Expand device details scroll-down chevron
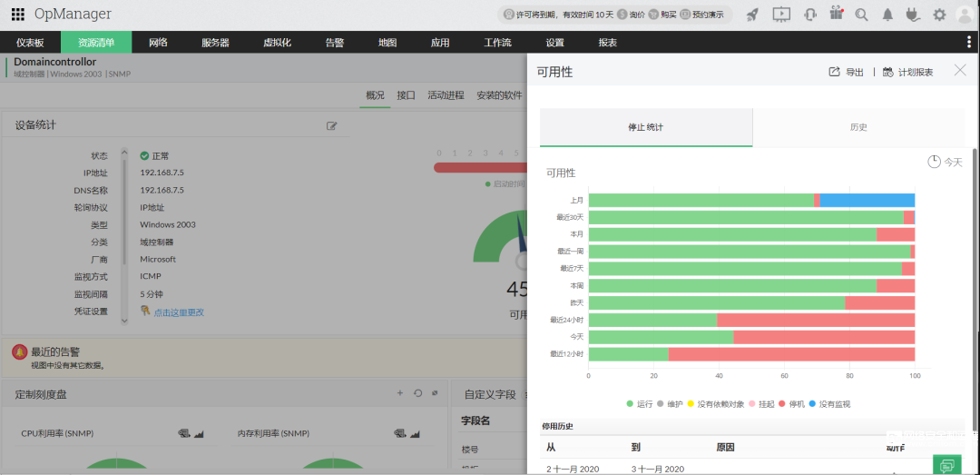980x475 pixels. 124,321
